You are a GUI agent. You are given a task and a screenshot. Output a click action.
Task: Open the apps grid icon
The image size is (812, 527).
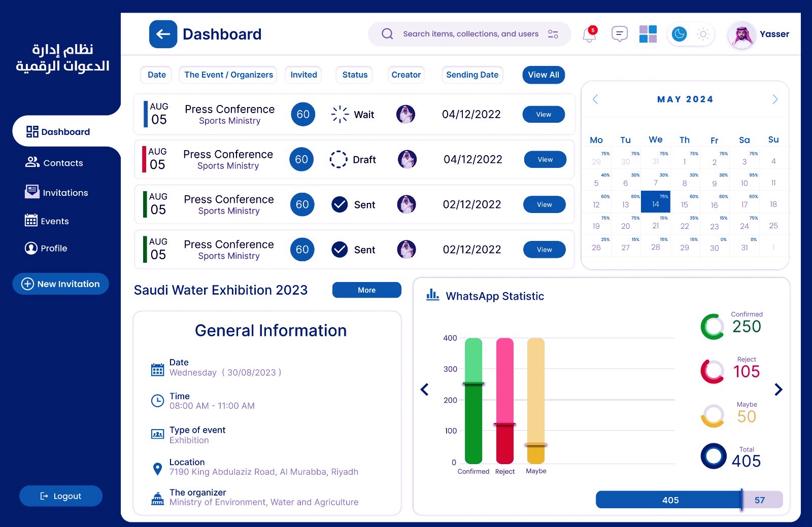tap(648, 34)
